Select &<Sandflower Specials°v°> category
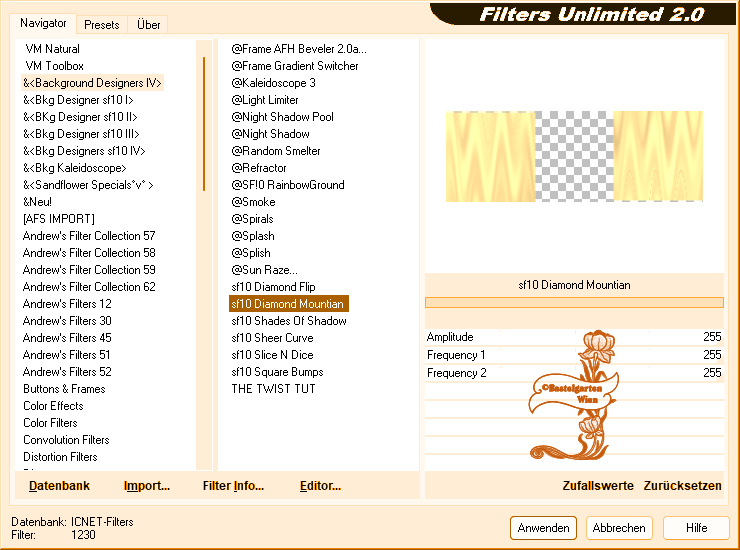The width and height of the screenshot is (740, 550). (88, 185)
